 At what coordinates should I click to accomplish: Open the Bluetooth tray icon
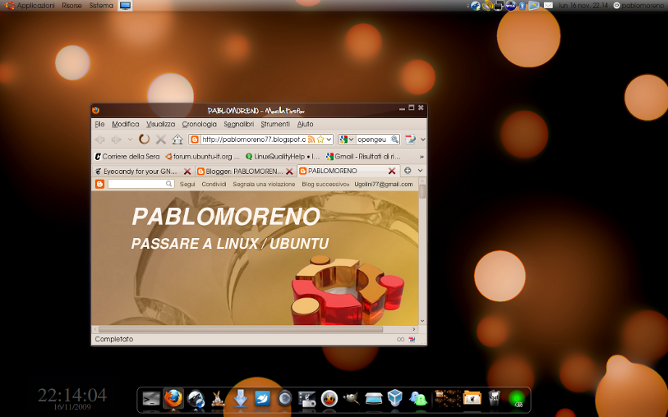click(x=522, y=6)
